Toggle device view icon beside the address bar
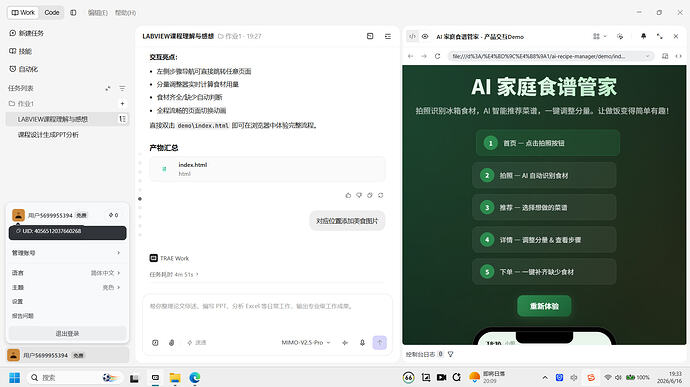Screen dimensions: 690x387 pyautogui.click(x=665, y=56)
